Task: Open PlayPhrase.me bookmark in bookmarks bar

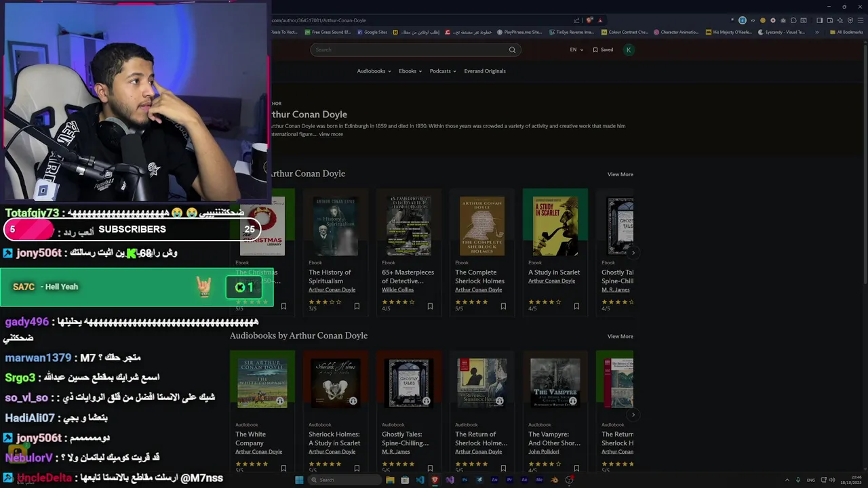Action: click(x=519, y=32)
